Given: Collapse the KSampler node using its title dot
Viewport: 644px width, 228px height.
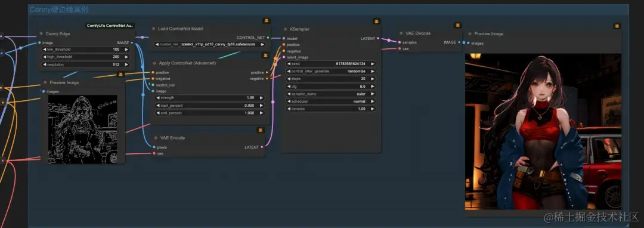Looking at the screenshot, I should coord(286,29).
